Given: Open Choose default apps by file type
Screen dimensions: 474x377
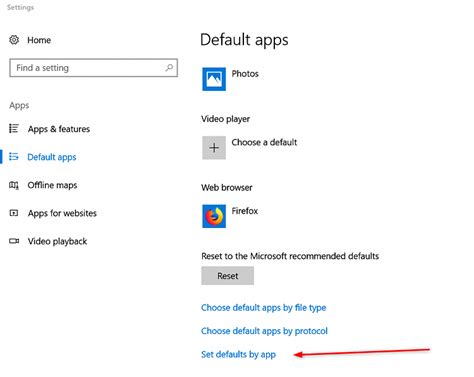Looking at the screenshot, I should [263, 308].
